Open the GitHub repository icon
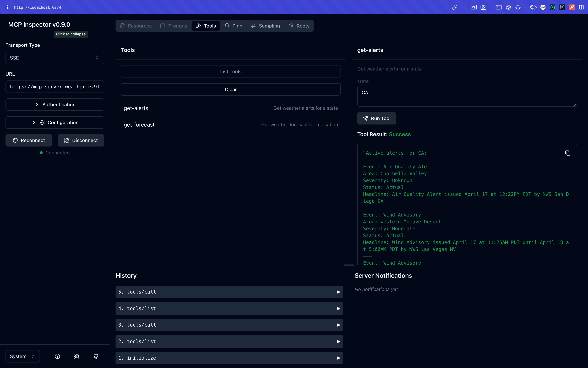The width and height of the screenshot is (588, 368). 96,356
